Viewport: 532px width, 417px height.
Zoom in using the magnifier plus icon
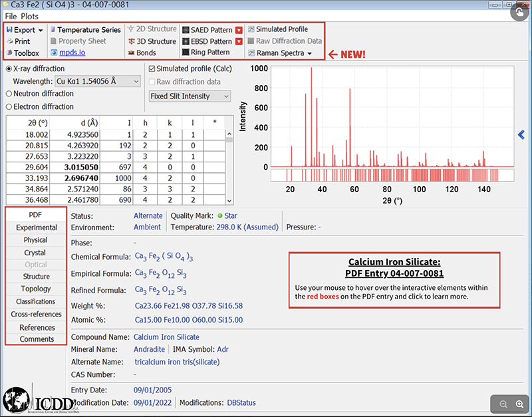point(519,404)
